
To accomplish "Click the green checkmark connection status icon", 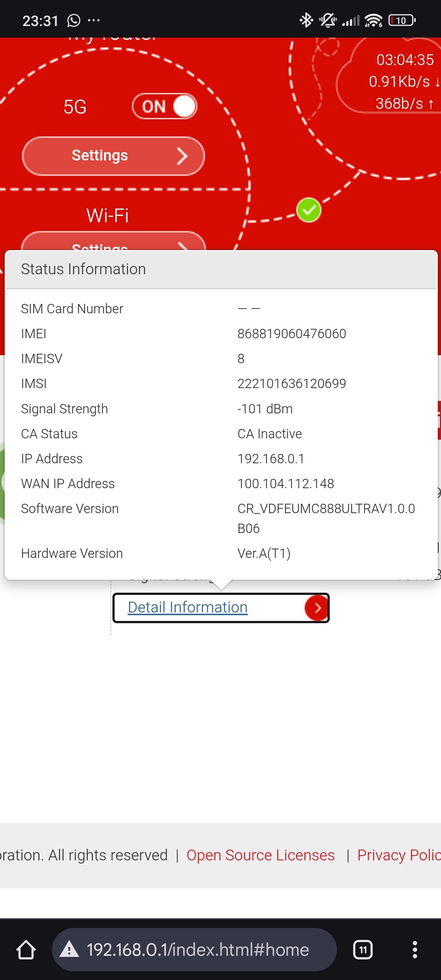I will click(x=309, y=210).
